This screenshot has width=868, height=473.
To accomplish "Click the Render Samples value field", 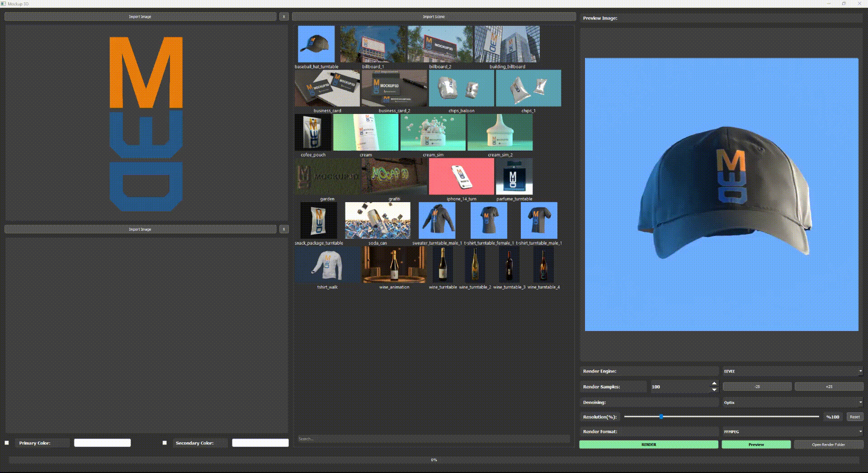I will tap(680, 387).
